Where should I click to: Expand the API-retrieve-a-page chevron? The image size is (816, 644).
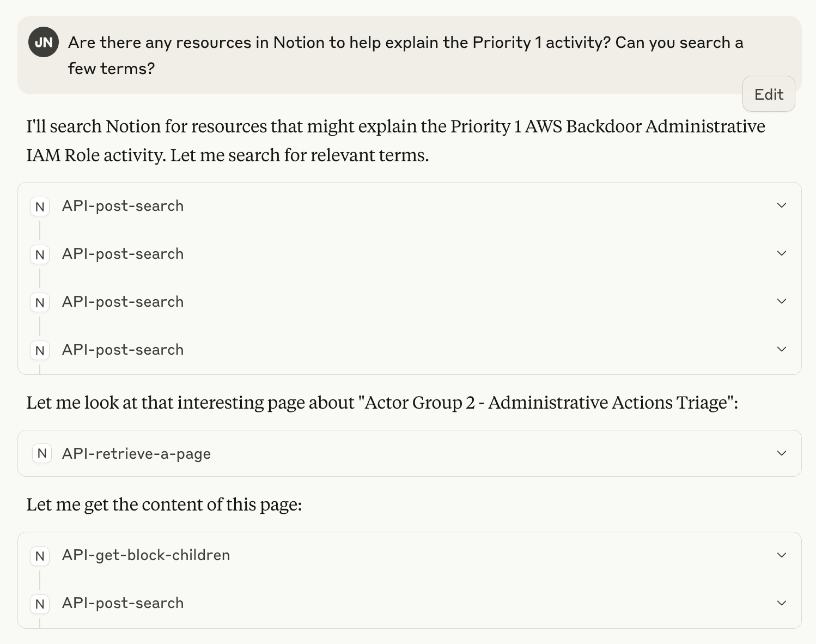[782, 453]
